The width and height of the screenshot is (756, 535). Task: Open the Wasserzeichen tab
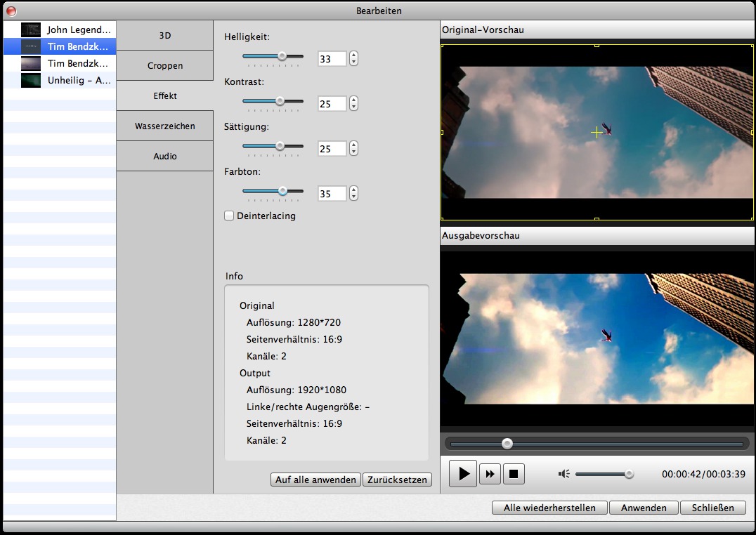165,126
